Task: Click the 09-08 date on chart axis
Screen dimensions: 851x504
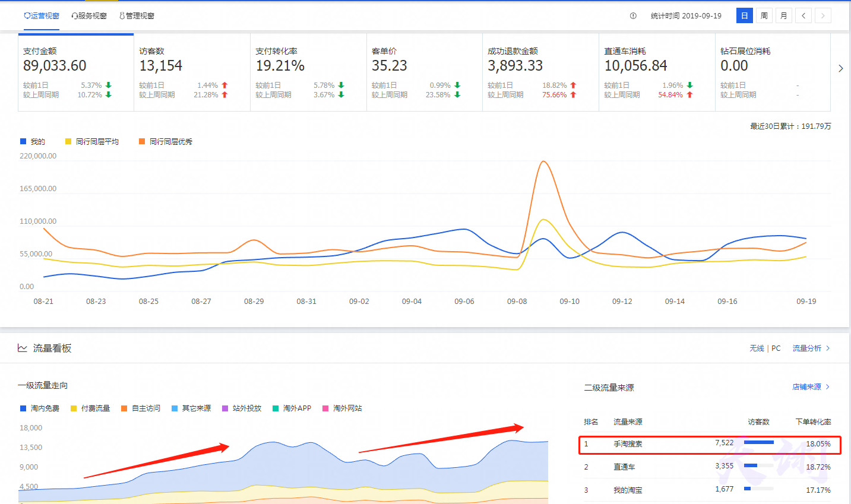Action: (x=517, y=302)
